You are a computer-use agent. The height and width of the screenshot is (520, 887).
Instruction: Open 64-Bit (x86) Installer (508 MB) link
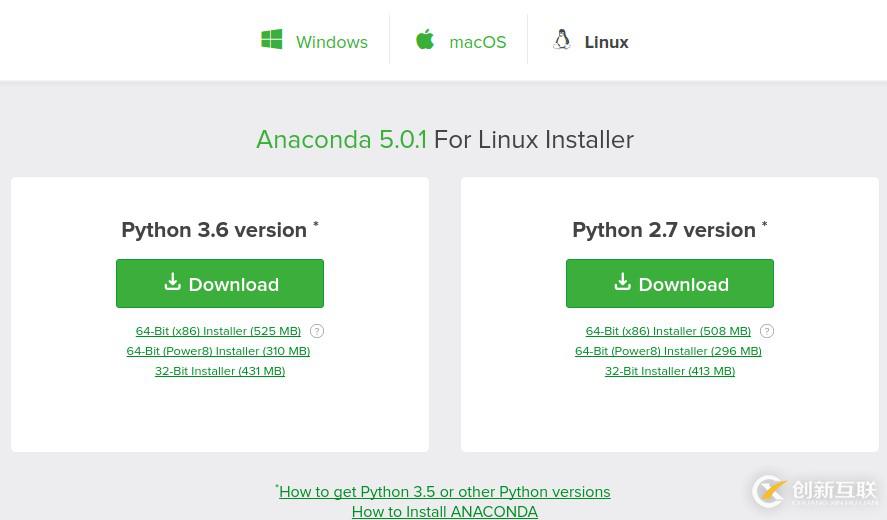tap(668, 331)
